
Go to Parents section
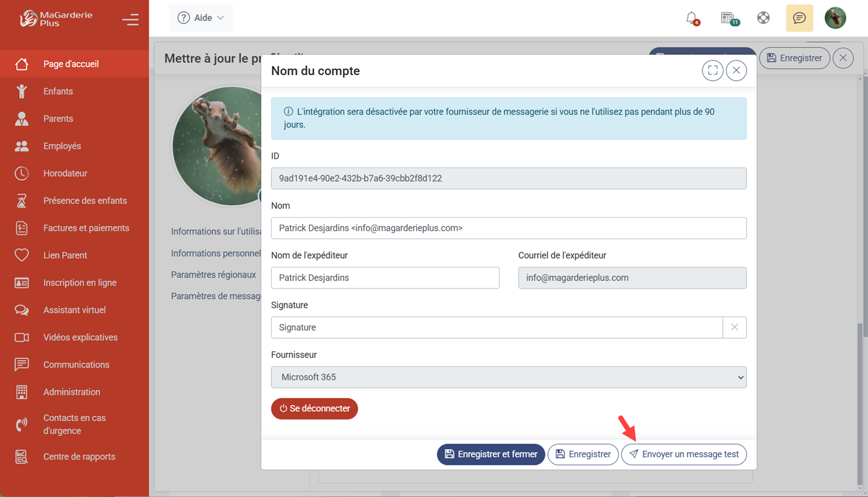tap(74, 119)
